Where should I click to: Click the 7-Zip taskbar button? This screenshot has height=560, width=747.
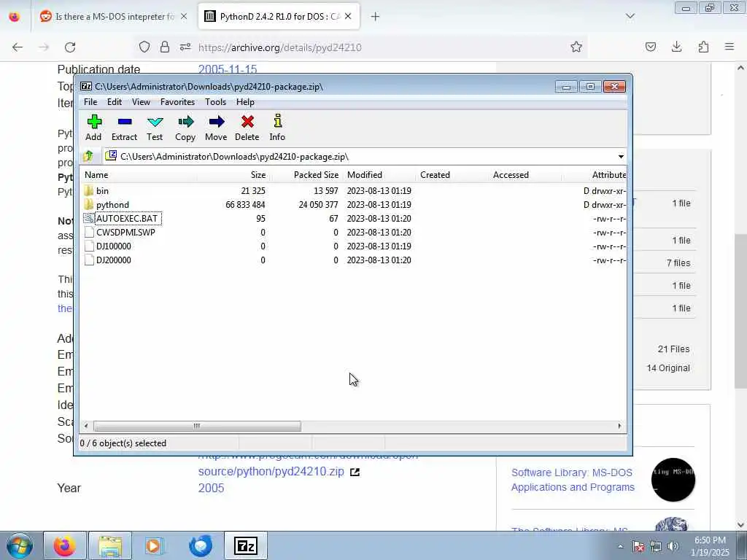(x=246, y=545)
